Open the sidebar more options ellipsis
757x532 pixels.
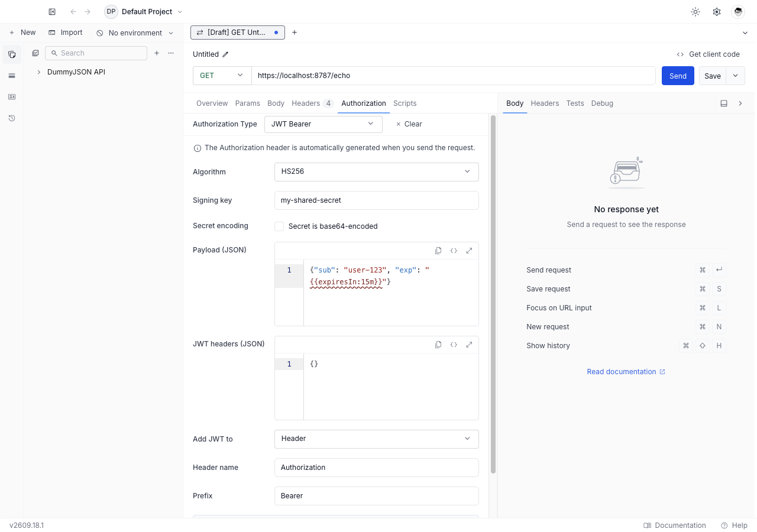[x=171, y=53]
